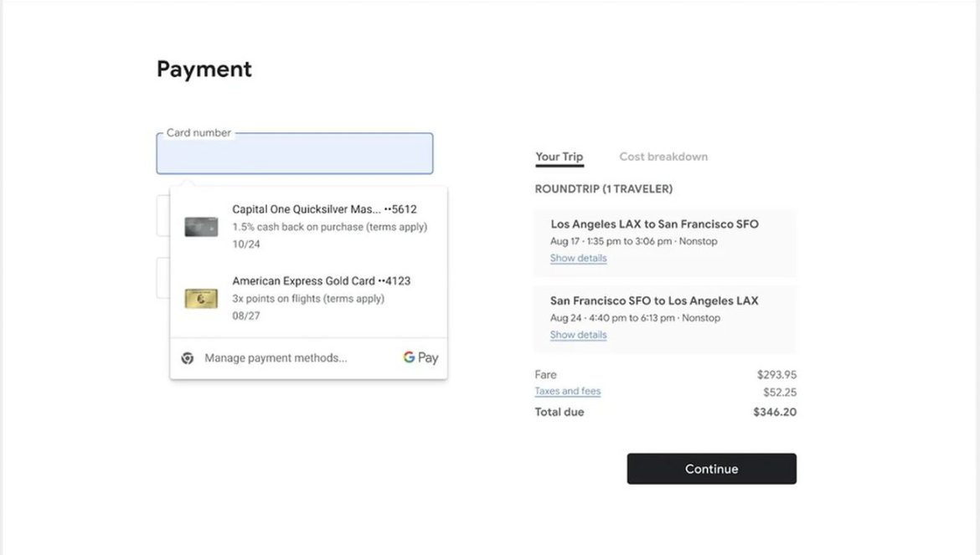Select Capital One Quicksilver card ending 5612
The image size is (980, 555).
click(309, 226)
